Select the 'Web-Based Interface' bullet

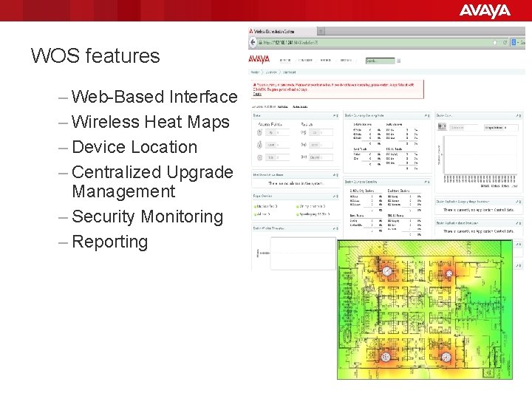coord(154,97)
